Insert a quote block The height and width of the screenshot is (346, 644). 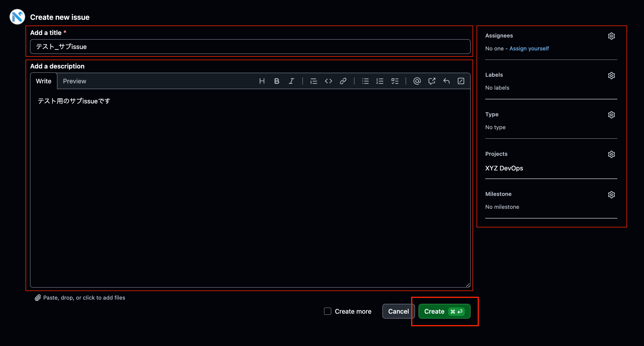click(x=314, y=81)
